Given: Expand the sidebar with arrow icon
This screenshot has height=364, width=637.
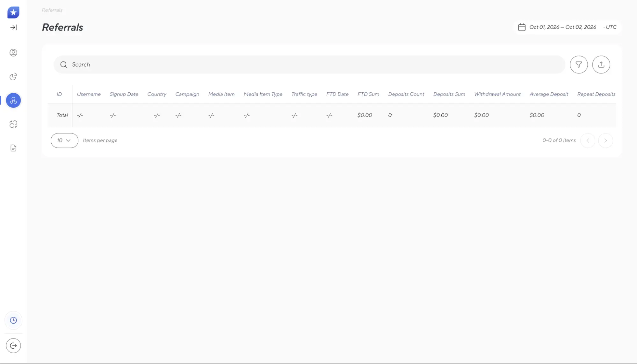Looking at the screenshot, I should point(13,27).
